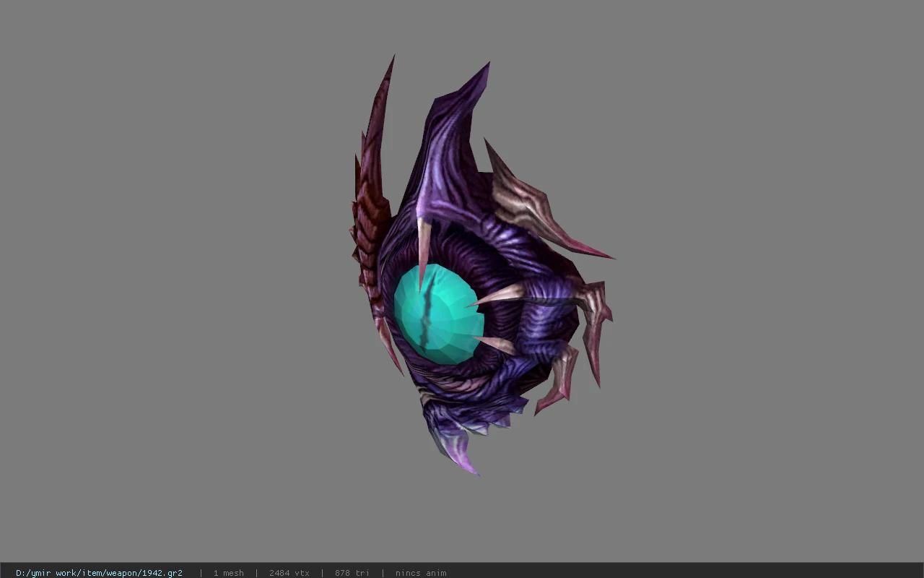The width and height of the screenshot is (924, 578).
Task: Click the "nincs anim" status entry
Action: (421, 573)
